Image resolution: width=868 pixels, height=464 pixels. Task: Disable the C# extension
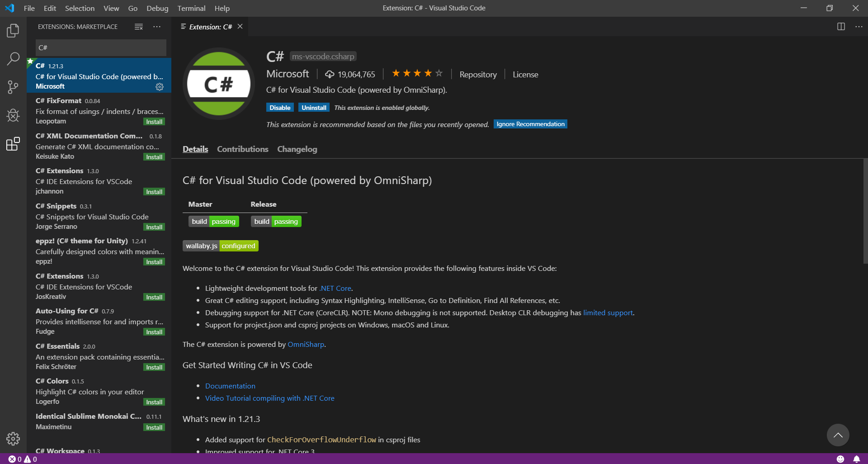point(280,108)
